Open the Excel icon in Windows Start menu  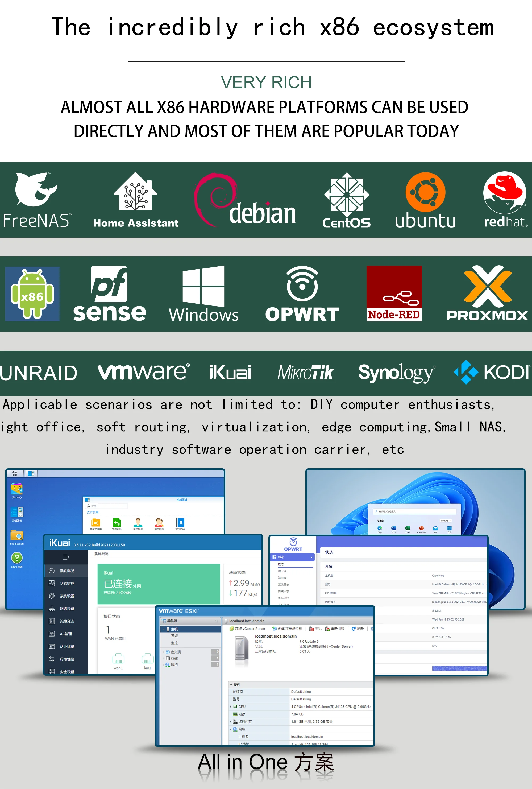point(408,528)
